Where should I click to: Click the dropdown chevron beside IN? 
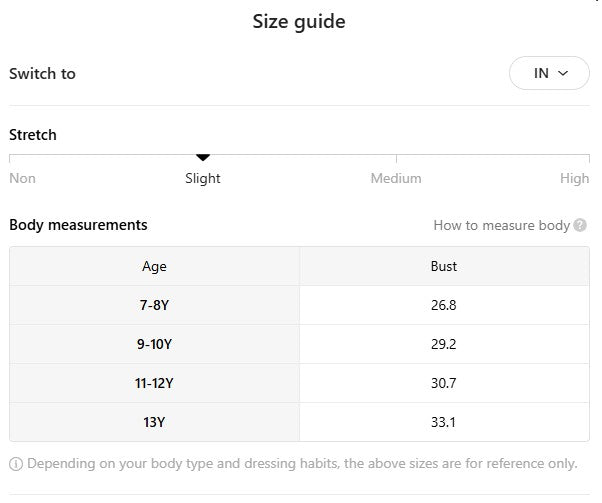(563, 73)
